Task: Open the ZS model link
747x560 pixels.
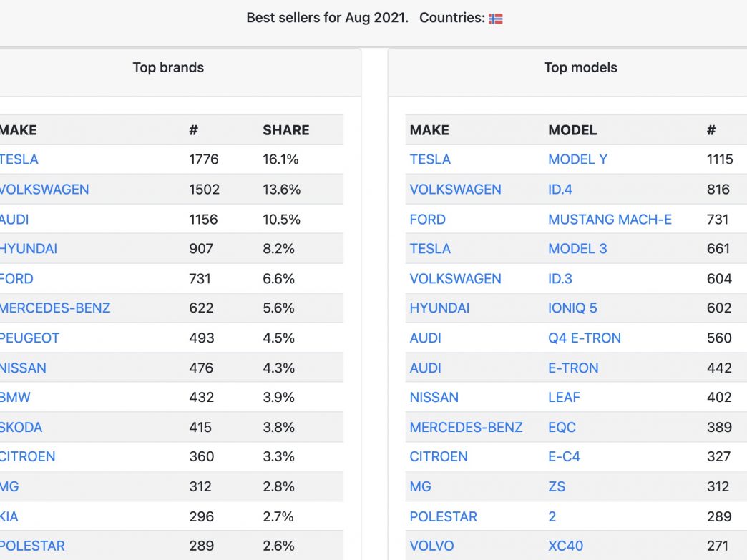Action: (x=557, y=486)
